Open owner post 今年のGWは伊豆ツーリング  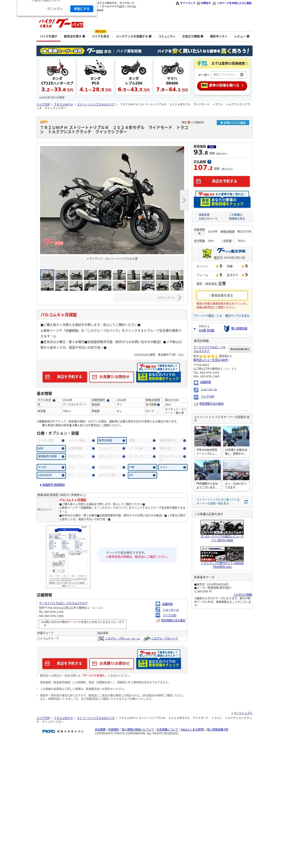tap(207, 441)
